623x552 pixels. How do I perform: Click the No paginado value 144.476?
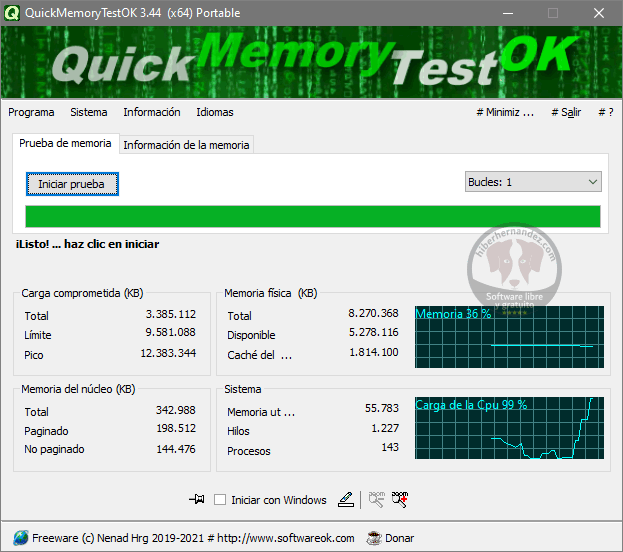176,449
